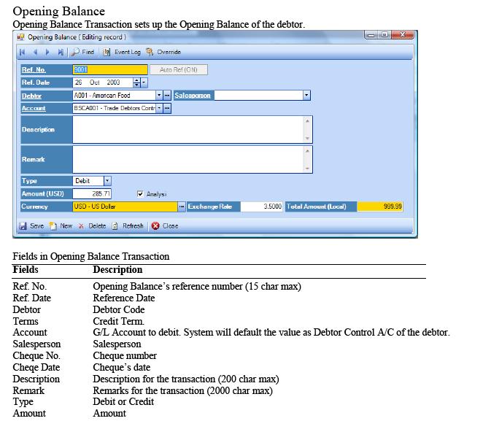Viewport: 491px width, 448px height.
Task: Navigate to the previous record
Action: 35,53
